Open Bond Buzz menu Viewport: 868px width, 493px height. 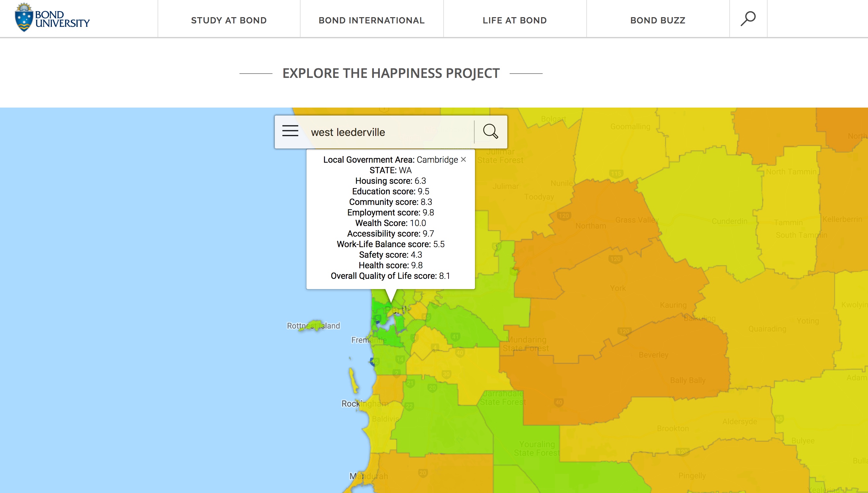click(658, 20)
